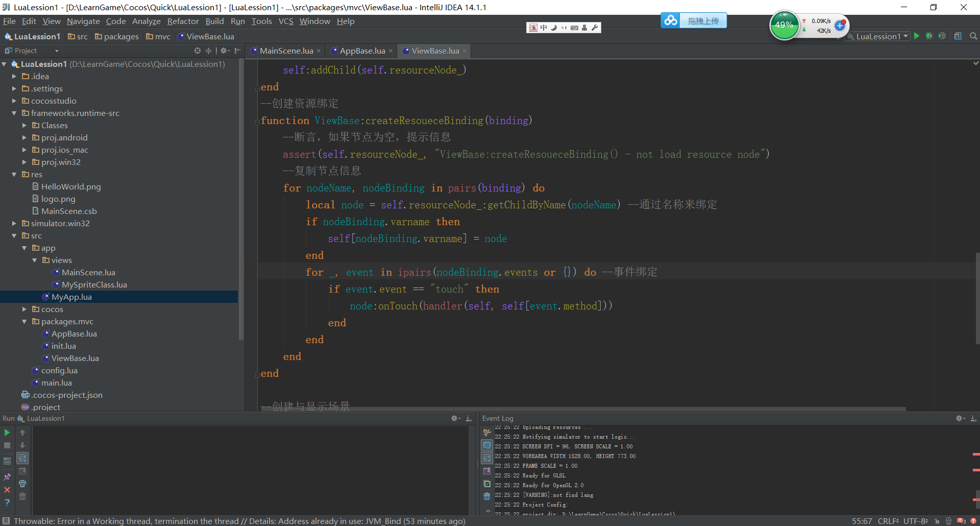Toggle Mark all as read in Event Log

click(487, 484)
